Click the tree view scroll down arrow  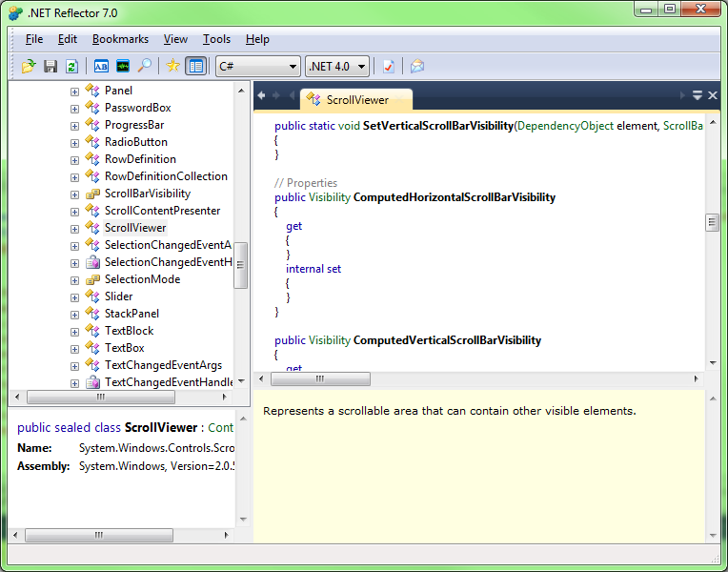241,381
